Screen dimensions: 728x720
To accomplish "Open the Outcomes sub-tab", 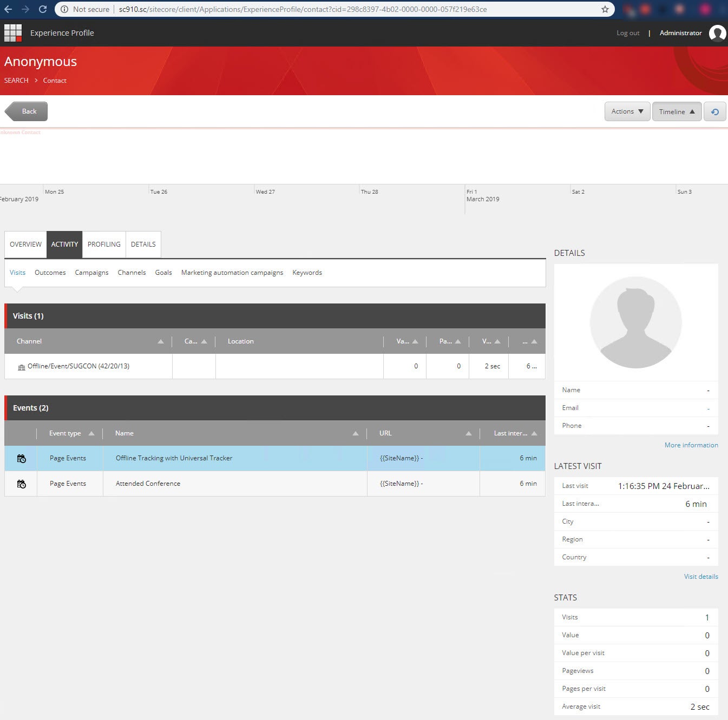I will 50,273.
